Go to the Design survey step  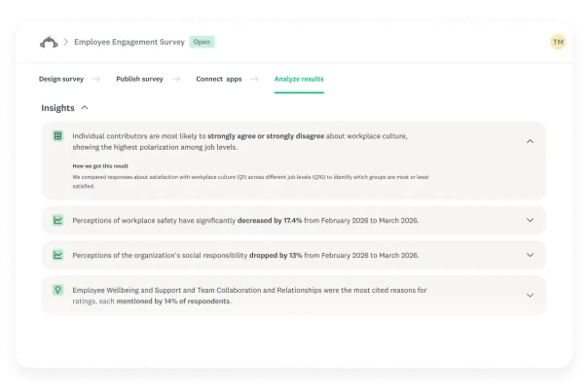[x=61, y=79]
